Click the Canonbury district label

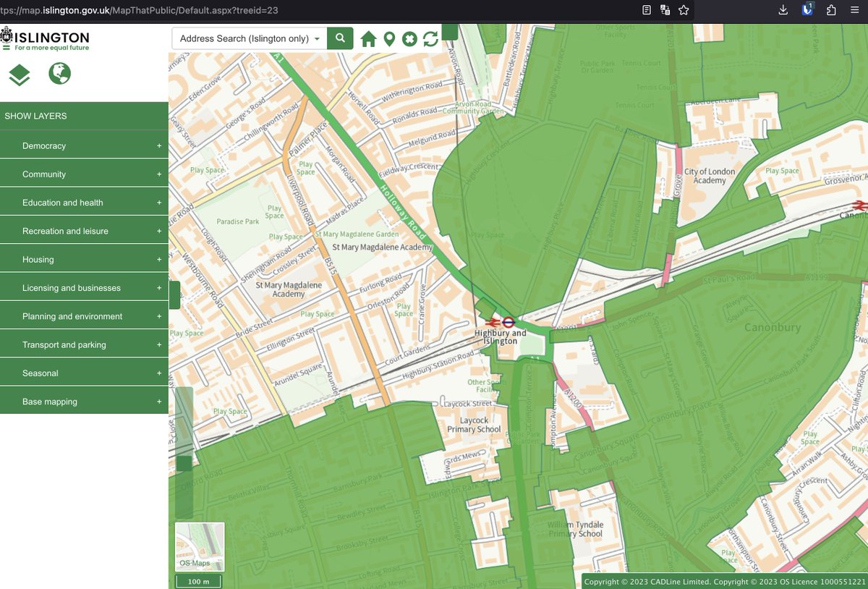pyautogui.click(x=773, y=328)
